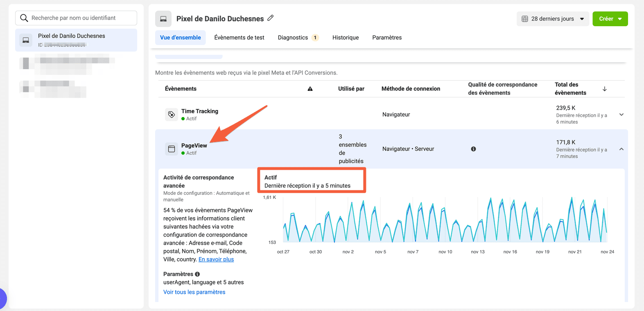
Task: Switch to Vue d'ensemble tab
Action: point(181,38)
